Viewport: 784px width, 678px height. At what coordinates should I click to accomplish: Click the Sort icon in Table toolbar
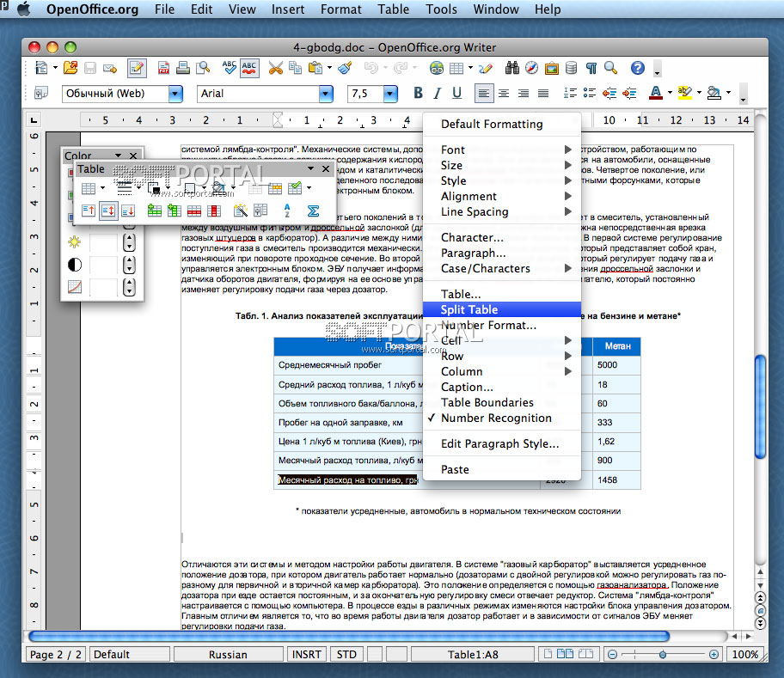(287, 211)
